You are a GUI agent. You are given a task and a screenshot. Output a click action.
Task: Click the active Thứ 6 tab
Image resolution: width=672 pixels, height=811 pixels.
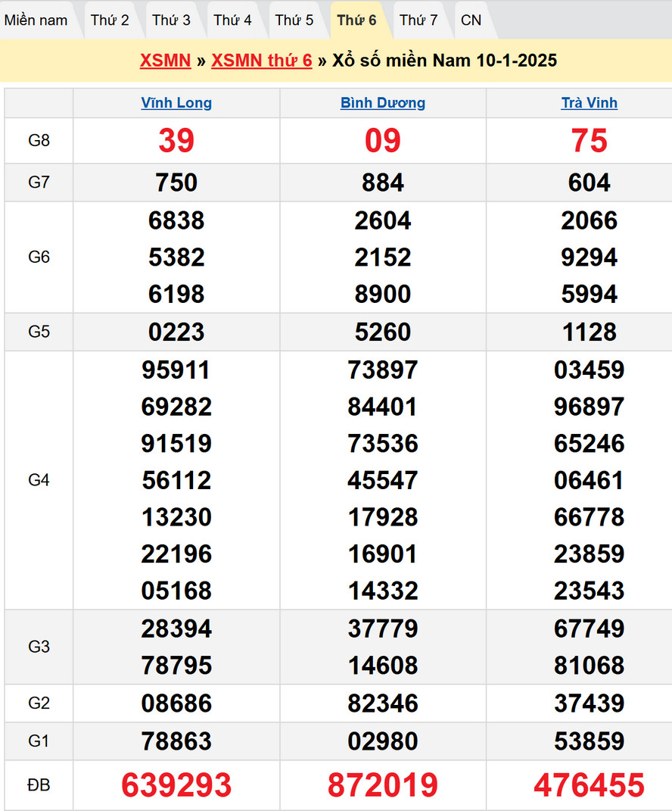coord(356,20)
